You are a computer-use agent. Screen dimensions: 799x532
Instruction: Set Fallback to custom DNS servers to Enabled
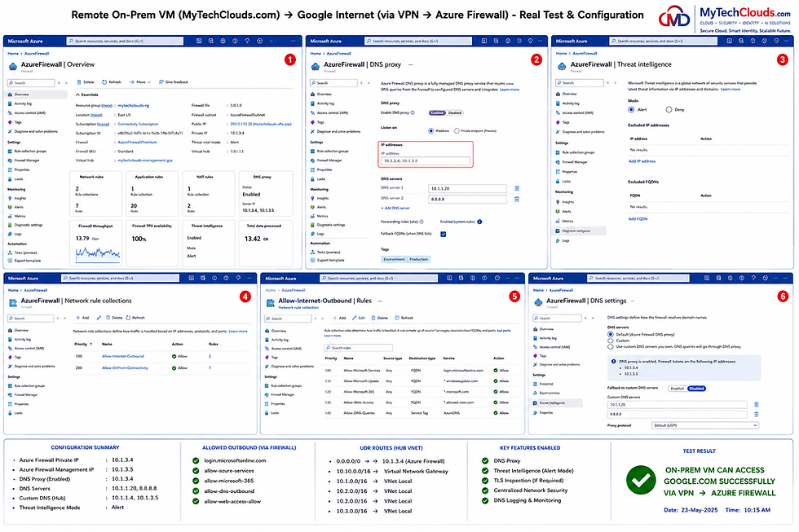pyautogui.click(x=678, y=389)
